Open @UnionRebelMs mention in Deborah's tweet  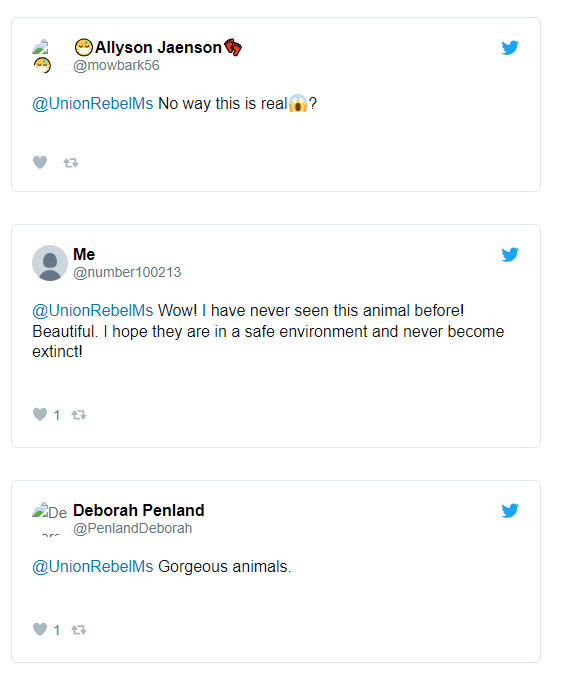click(92, 567)
